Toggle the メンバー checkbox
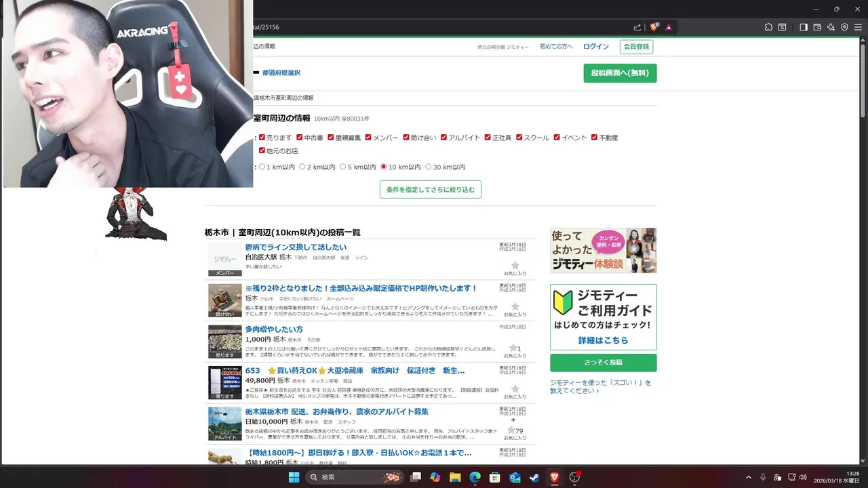Viewport: 868px width, 488px height. (368, 137)
